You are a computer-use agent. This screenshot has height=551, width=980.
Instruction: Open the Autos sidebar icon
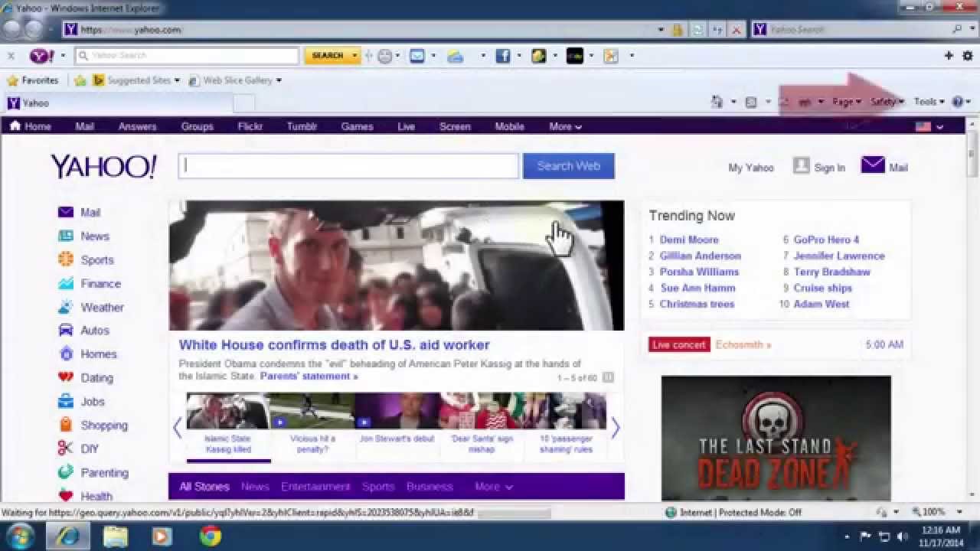[66, 331]
